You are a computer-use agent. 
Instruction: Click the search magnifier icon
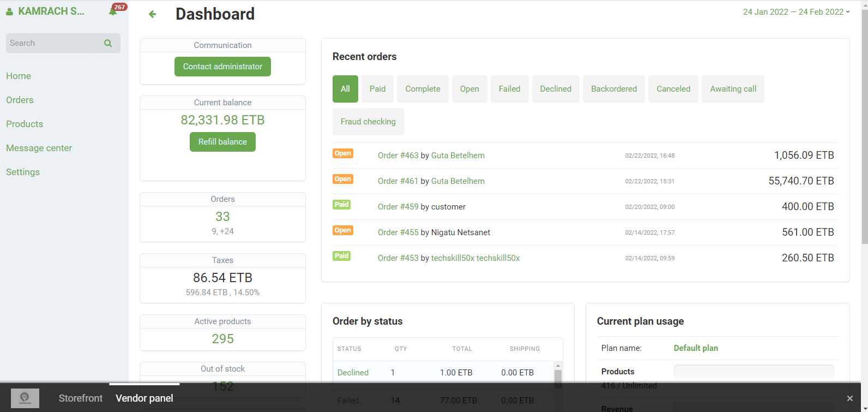coord(108,43)
